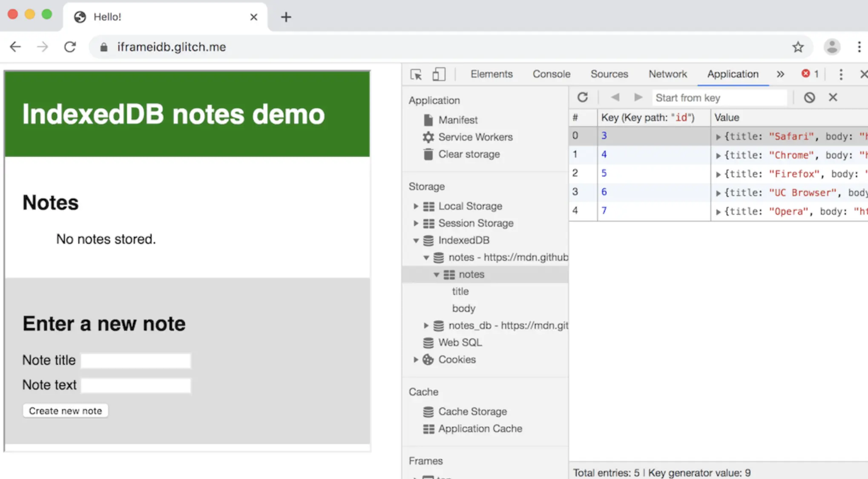Show the next page of entries
Screen dimensions: 868x479
pos(638,98)
